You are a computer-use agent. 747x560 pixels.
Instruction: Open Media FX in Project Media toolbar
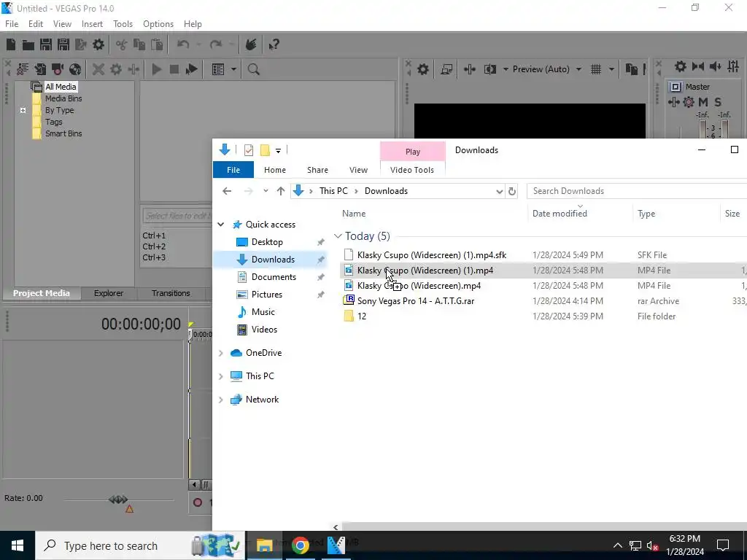coord(133,69)
